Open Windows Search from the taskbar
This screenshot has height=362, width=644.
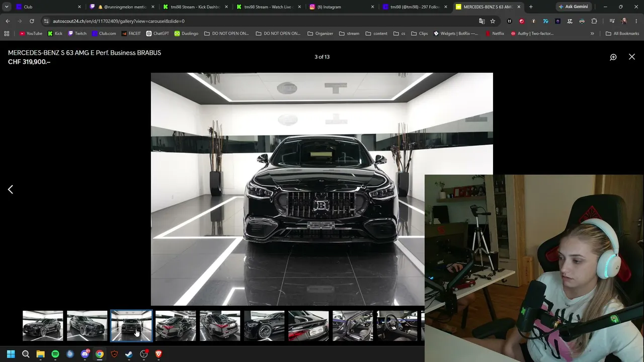[x=26, y=354]
